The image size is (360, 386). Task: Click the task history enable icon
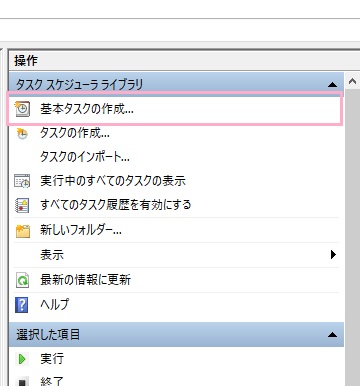pyautogui.click(x=22, y=205)
